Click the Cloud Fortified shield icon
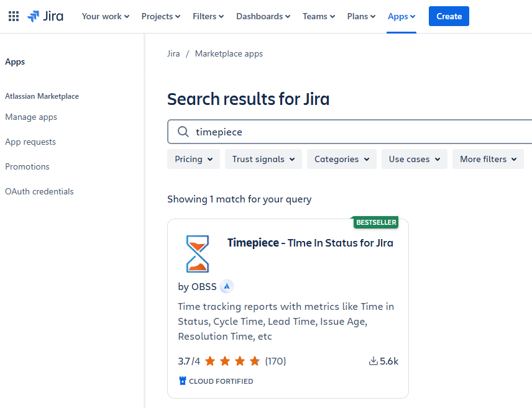The height and width of the screenshot is (408, 532). coord(183,381)
